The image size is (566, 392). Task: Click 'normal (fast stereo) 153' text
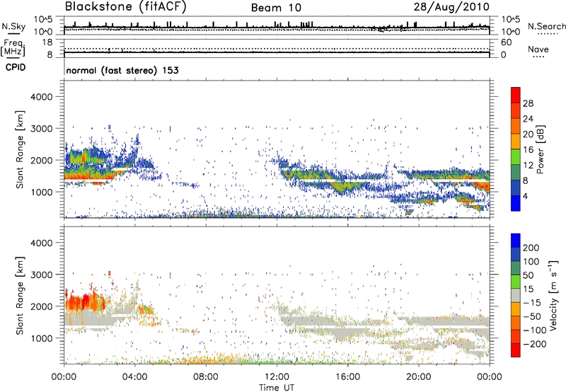pos(122,70)
